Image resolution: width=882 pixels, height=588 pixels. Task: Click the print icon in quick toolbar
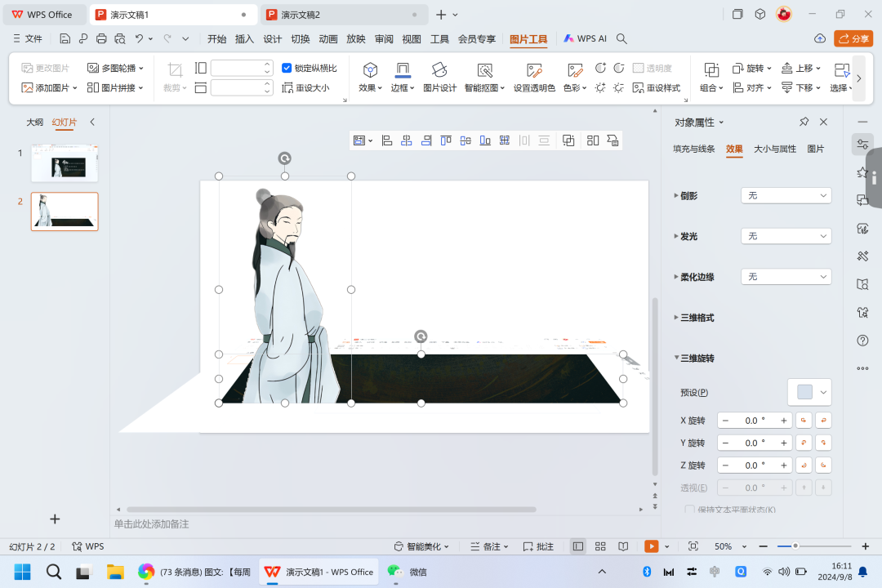tap(101, 39)
